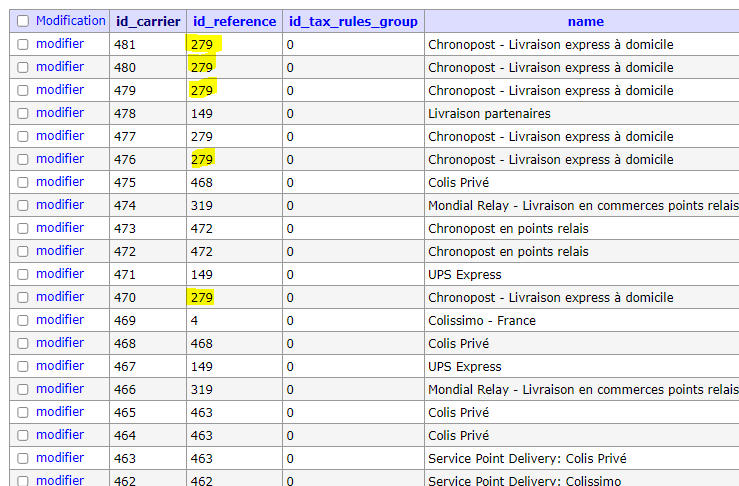The image size is (739, 486).
Task: Open modifier link for carrier 465
Action: pos(60,412)
